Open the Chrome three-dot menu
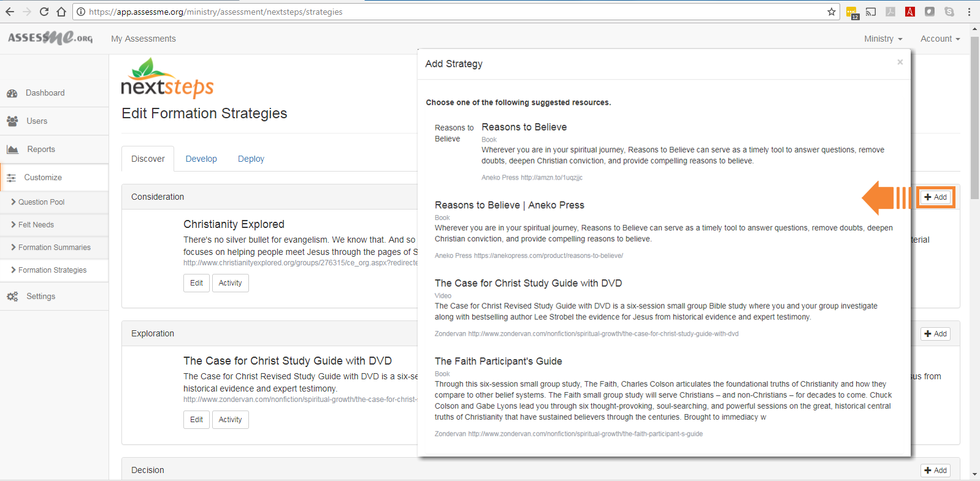Image resolution: width=980 pixels, height=481 pixels. tap(969, 12)
